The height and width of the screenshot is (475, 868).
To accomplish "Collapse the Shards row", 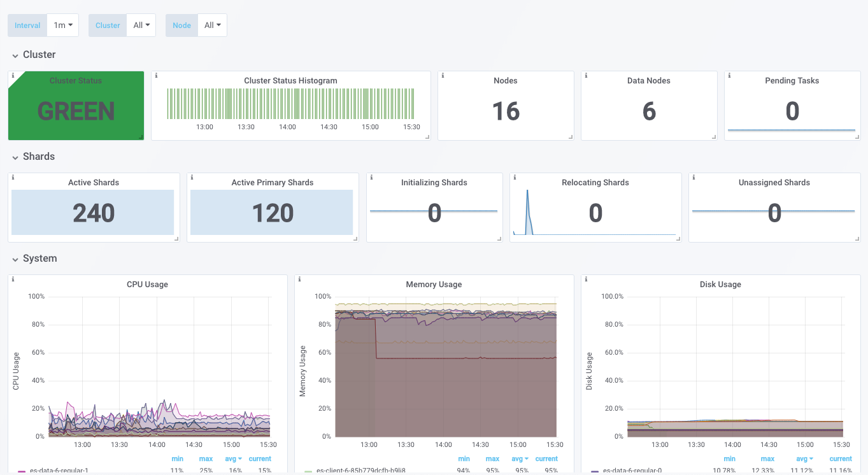I will click(x=34, y=157).
